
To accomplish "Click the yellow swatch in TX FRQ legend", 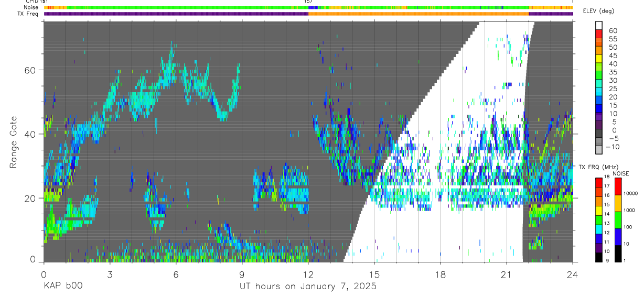I will (x=599, y=210).
